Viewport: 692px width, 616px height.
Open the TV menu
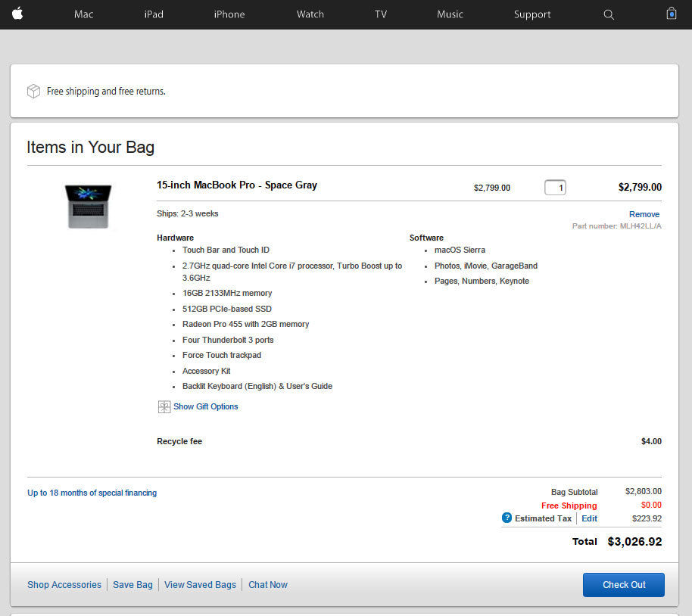(380, 14)
